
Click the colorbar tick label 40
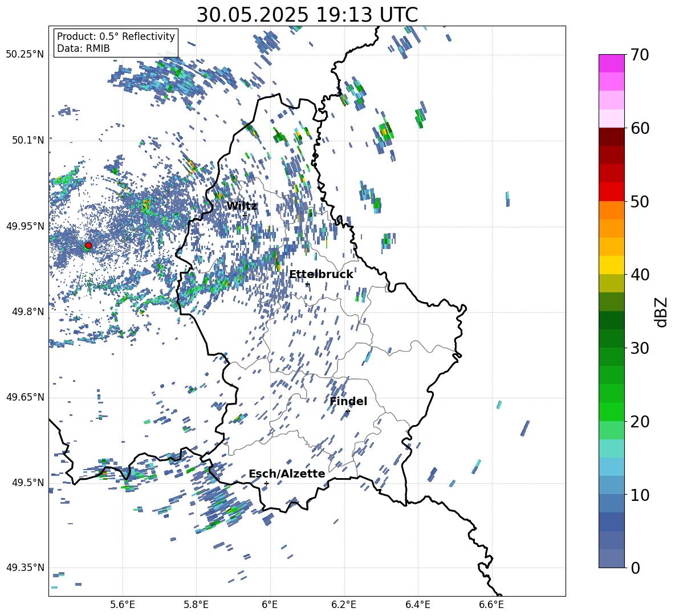640,275
